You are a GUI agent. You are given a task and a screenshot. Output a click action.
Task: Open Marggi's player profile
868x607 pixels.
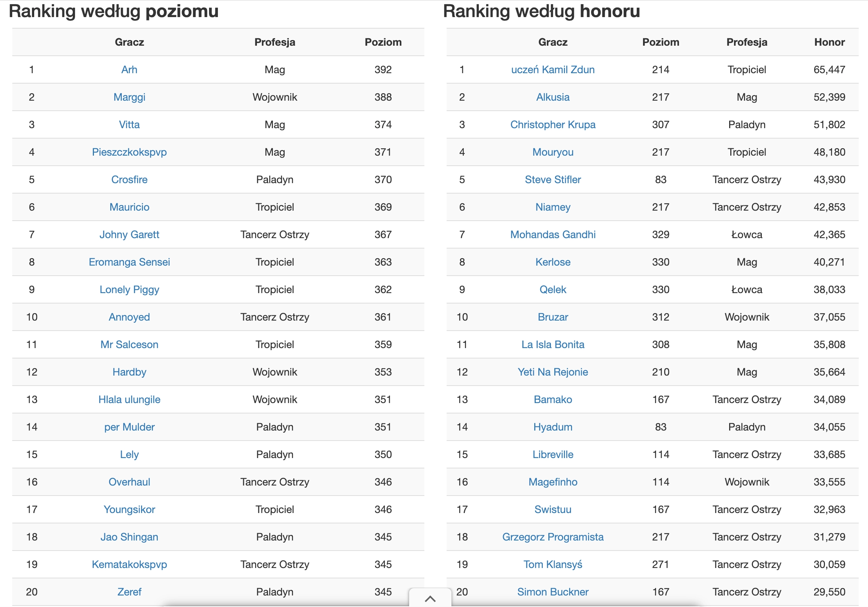129,97
